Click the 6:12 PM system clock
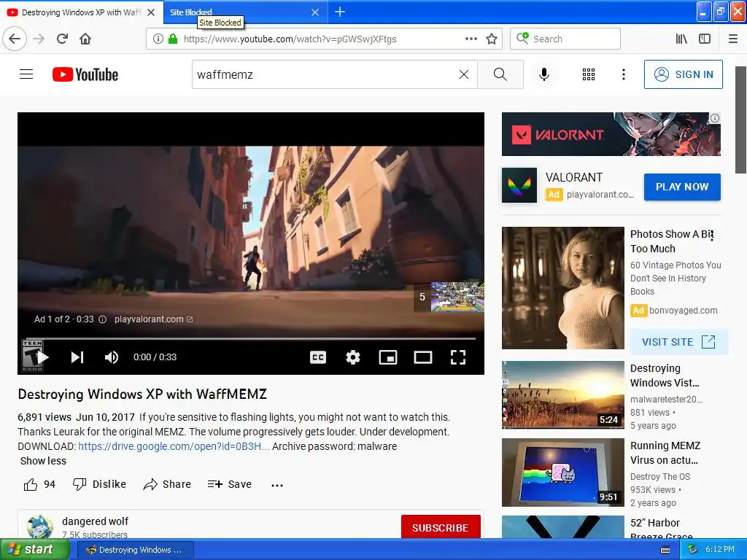Viewport: 747px width, 560px height. pos(719,549)
